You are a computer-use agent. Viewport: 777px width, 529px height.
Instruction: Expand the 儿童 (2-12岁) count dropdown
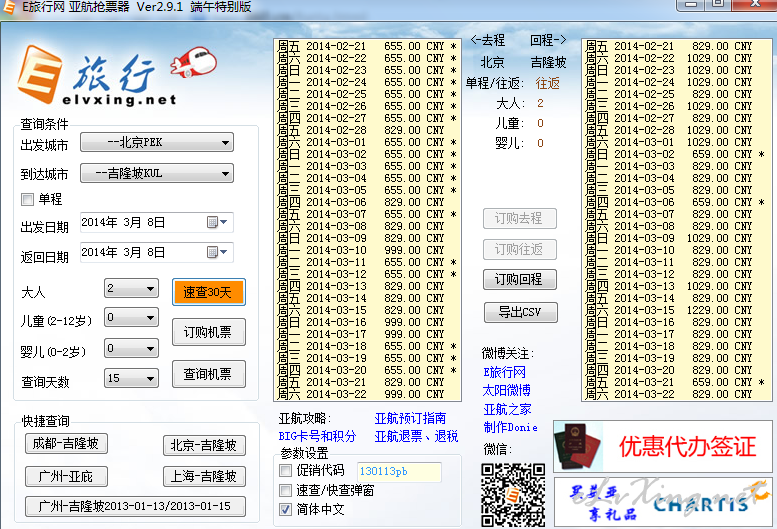click(x=131, y=317)
